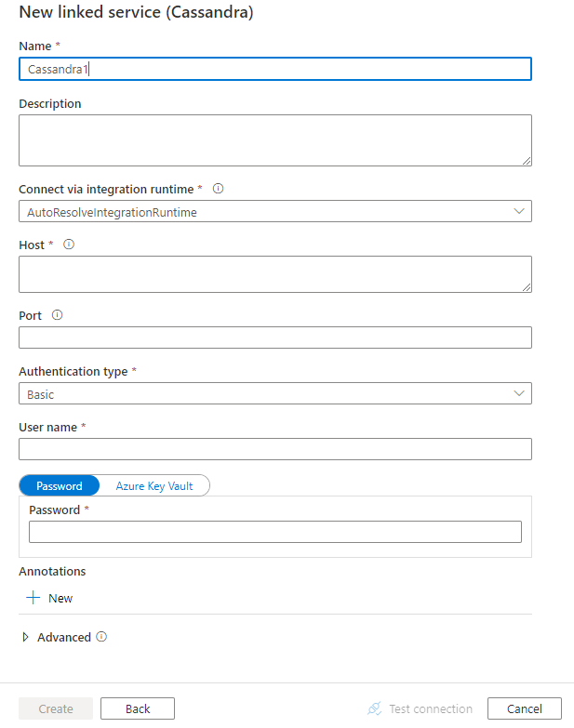
Task: Expand the Advanced section
Action: [x=25, y=638]
